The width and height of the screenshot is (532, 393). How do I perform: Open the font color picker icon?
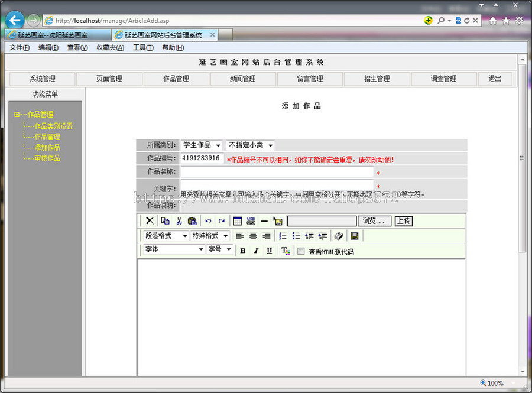pyautogui.click(x=286, y=250)
